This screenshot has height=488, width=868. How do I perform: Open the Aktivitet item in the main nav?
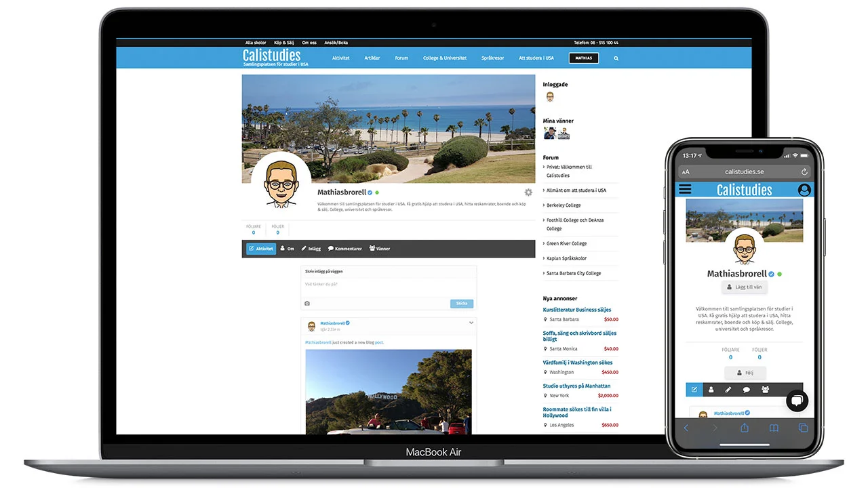pos(341,58)
